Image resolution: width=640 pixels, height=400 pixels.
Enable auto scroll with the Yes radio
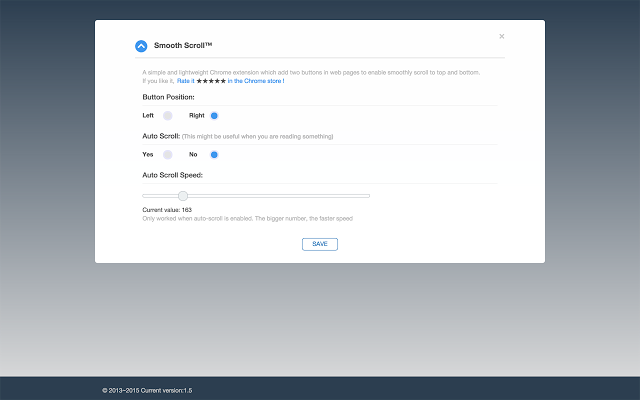(168, 155)
